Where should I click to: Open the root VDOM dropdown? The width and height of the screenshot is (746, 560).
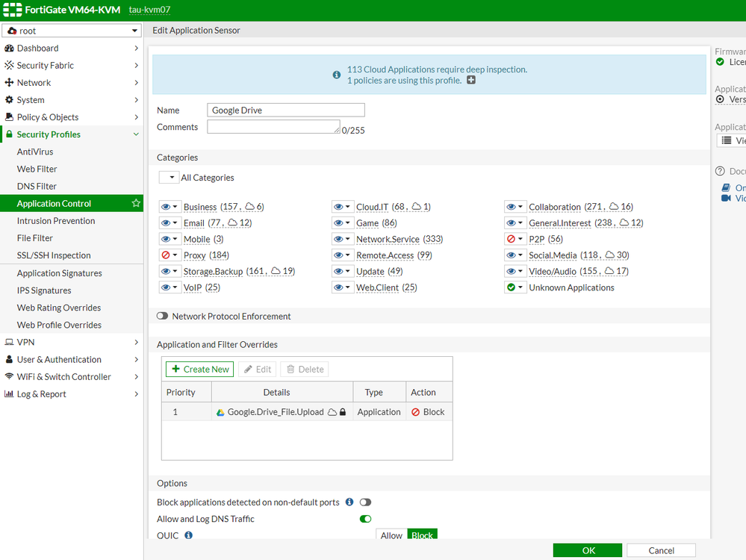72,31
